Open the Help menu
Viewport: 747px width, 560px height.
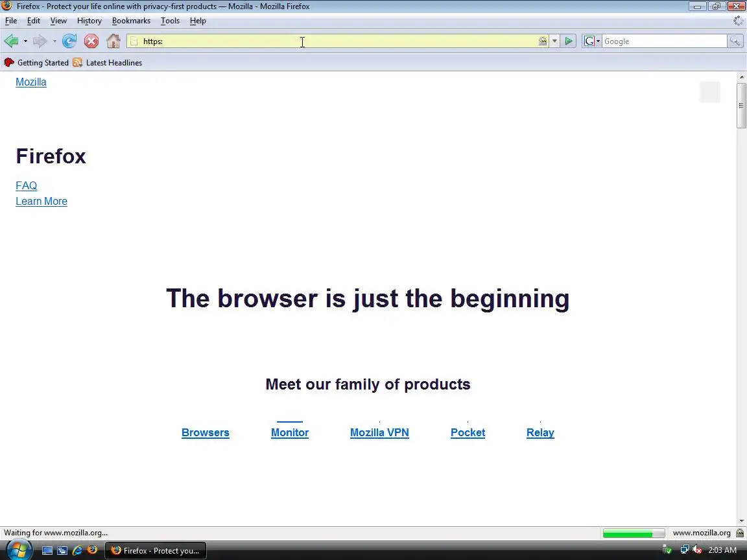[x=198, y=21]
